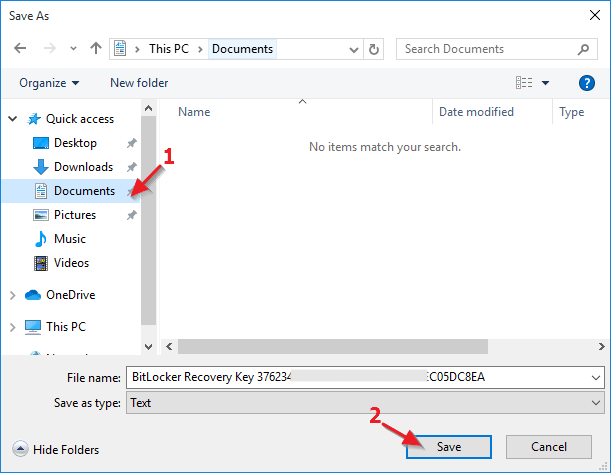611x473 pixels.
Task: Go back using the back arrow
Action: point(20,48)
